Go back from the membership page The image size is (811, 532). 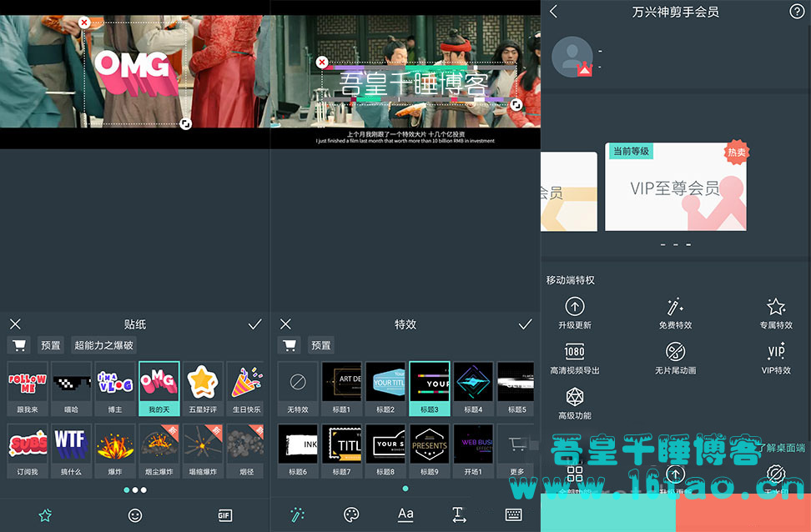[x=554, y=12]
